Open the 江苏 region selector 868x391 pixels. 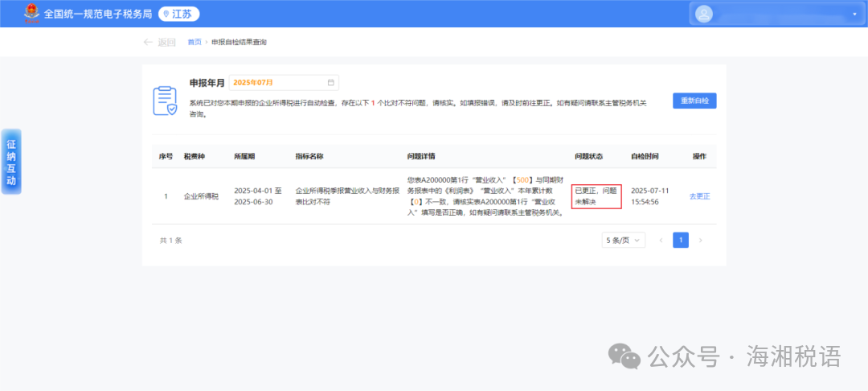tap(178, 14)
